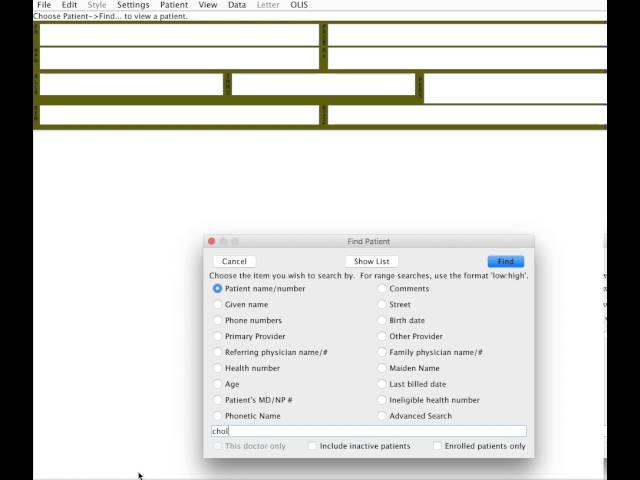The width and height of the screenshot is (640, 480).
Task: Open the Patient menu
Action: [174, 5]
